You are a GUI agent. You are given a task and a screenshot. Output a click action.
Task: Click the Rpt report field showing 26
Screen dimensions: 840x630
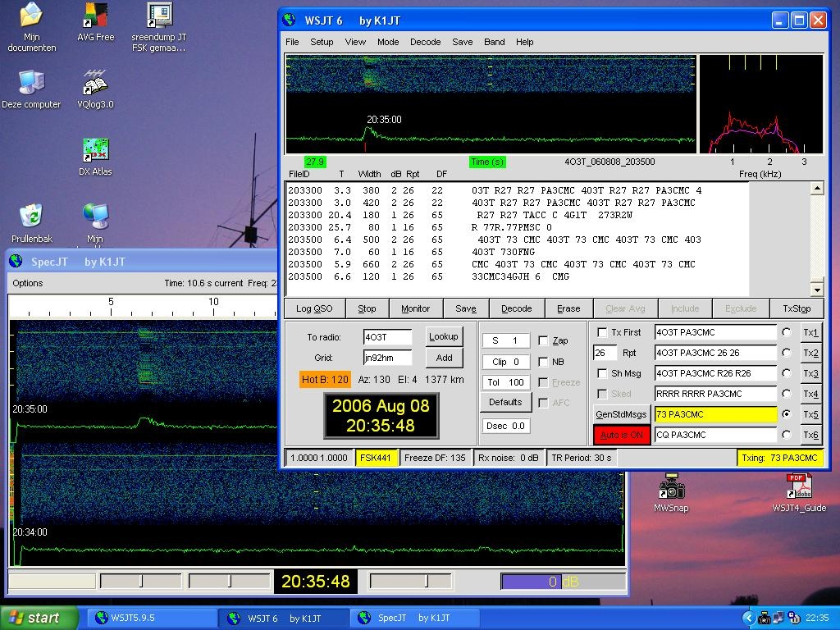point(605,353)
